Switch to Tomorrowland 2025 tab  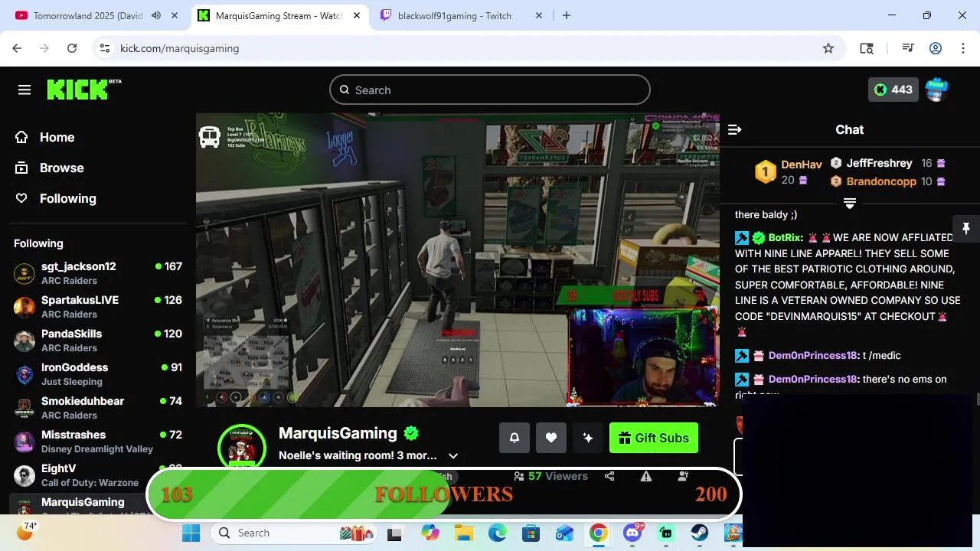(x=88, y=15)
